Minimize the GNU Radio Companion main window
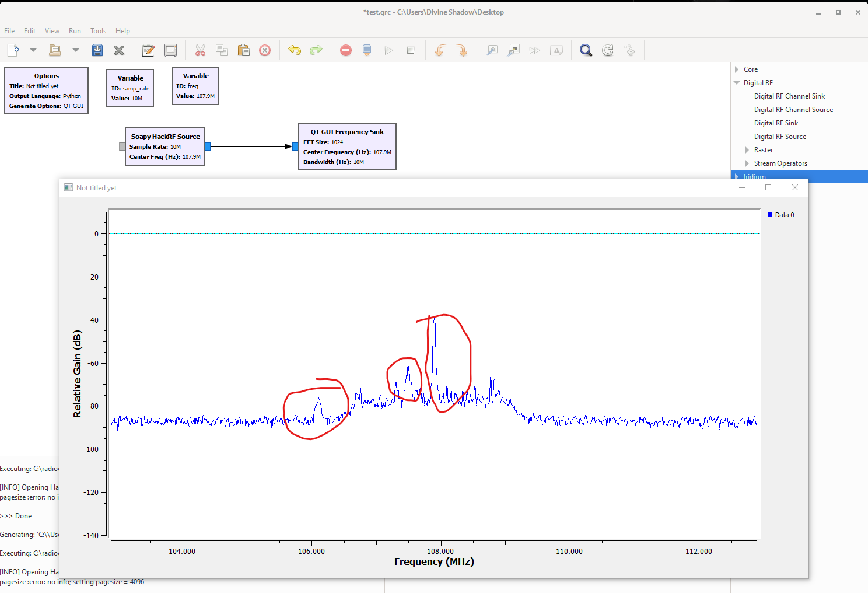The image size is (868, 593). [818, 12]
